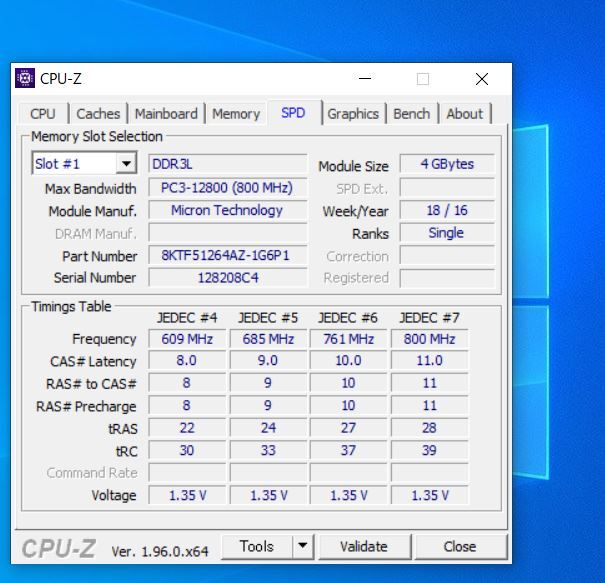This screenshot has height=583, width=605.
Task: Click the 761 MHz frequency cell
Action: (348, 339)
